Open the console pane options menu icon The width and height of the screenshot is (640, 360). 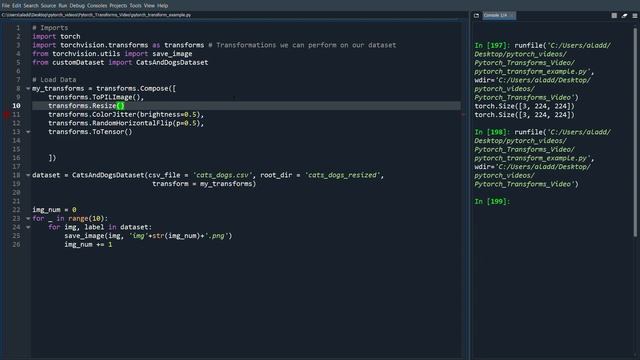[x=635, y=16]
